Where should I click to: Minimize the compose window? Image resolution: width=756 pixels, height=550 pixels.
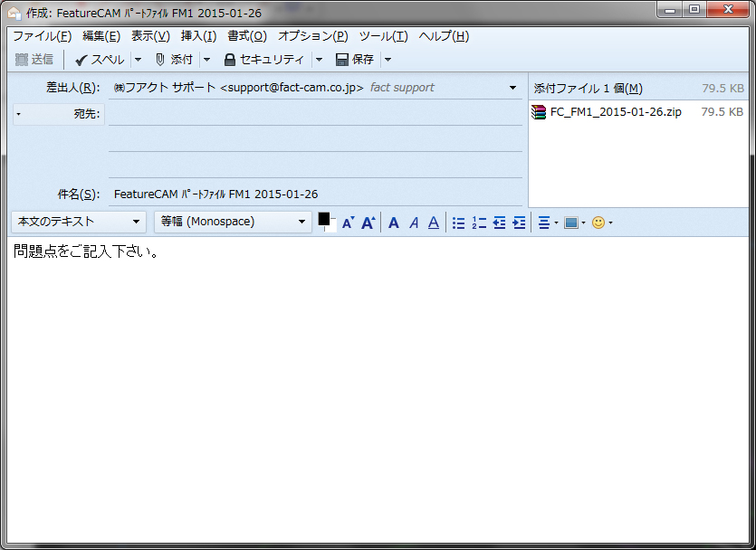[670, 10]
